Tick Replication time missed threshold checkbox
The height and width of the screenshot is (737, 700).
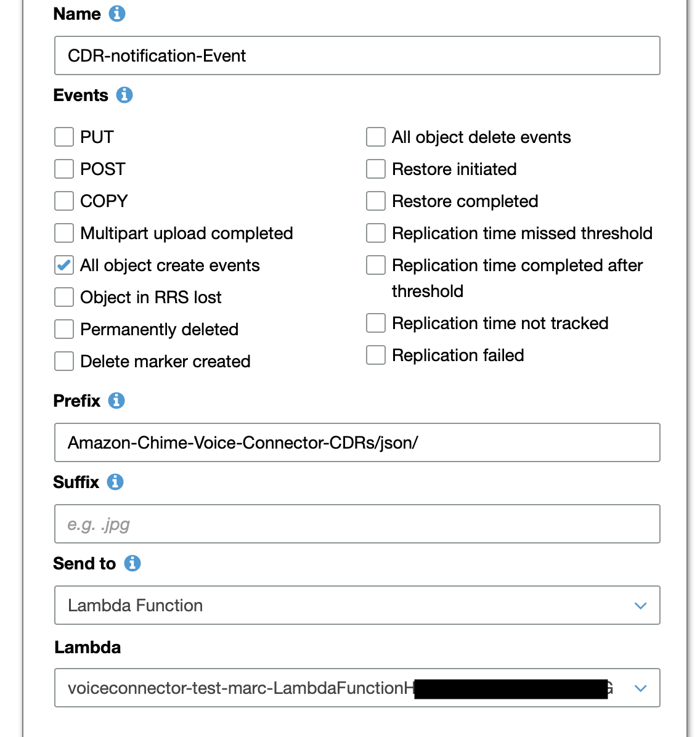click(376, 233)
